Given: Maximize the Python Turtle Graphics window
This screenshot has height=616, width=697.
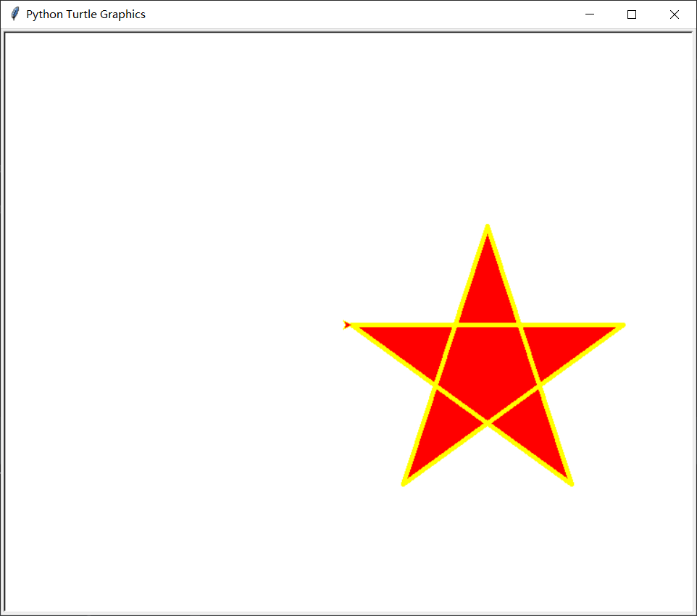Looking at the screenshot, I should 632,14.
